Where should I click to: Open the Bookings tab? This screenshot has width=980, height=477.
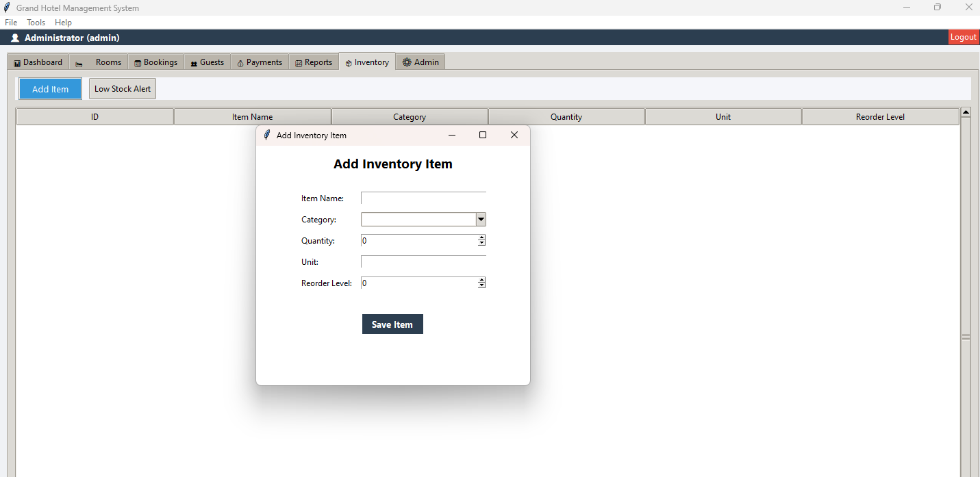coord(156,62)
